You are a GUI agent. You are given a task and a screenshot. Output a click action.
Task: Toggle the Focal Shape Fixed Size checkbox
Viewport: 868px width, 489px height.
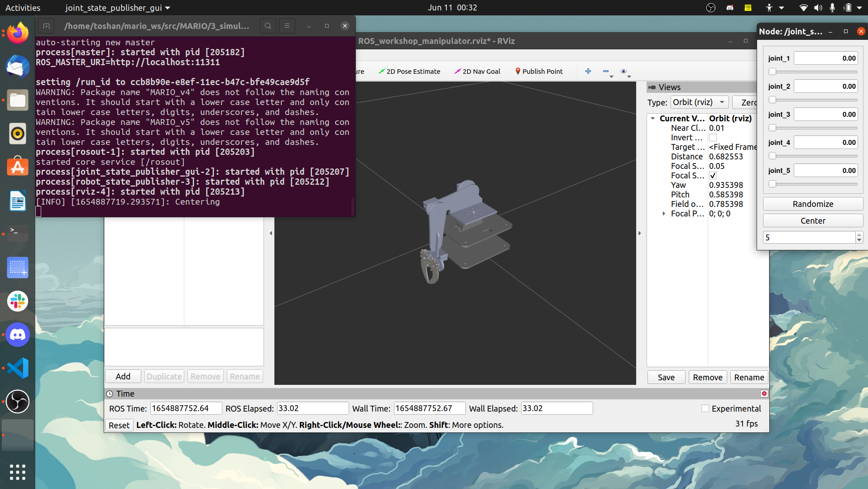[x=713, y=176]
